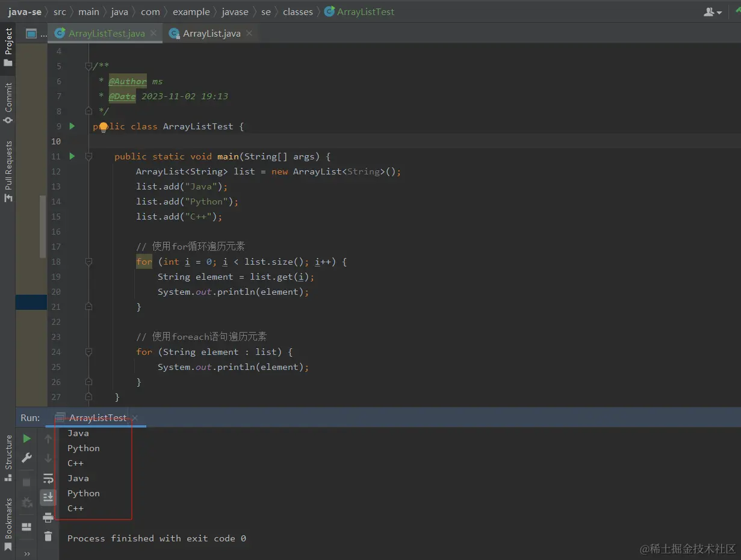This screenshot has height=560, width=741.
Task: Click example in the breadcrumb path
Action: (191, 11)
